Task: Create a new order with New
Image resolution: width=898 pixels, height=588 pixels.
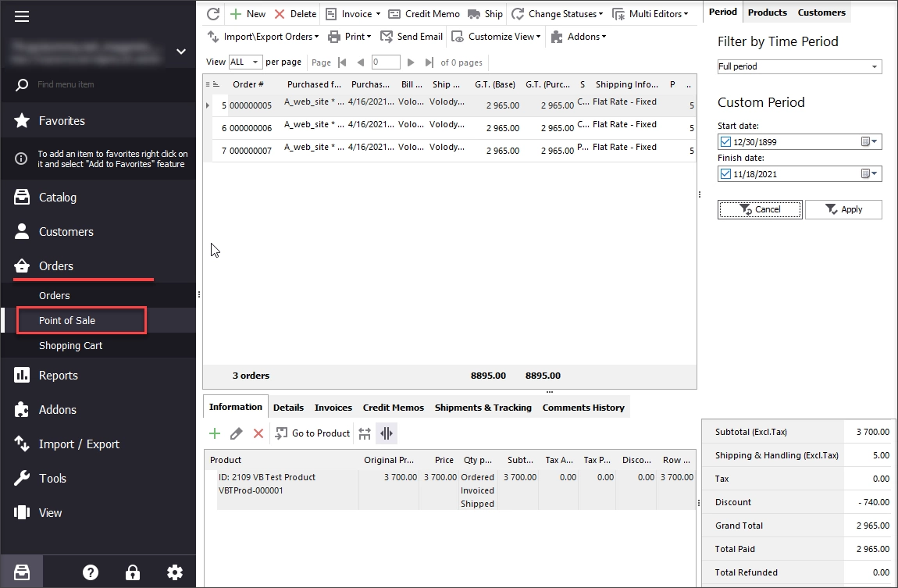Action: [x=248, y=14]
